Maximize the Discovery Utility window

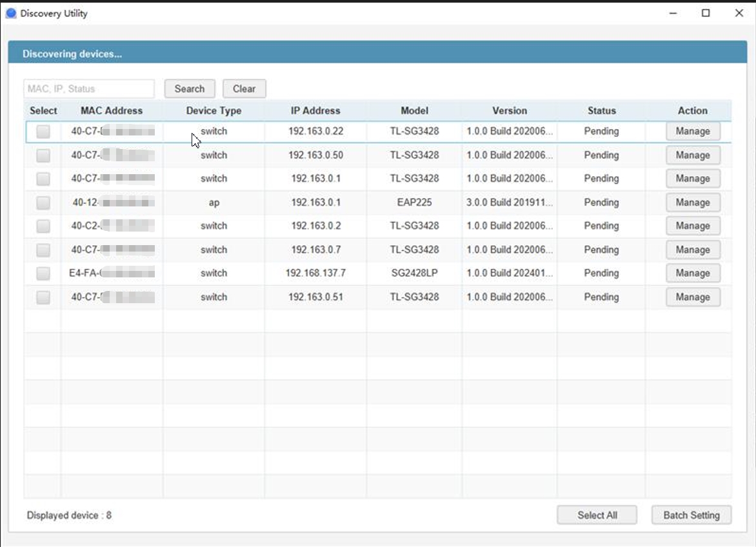(706, 13)
